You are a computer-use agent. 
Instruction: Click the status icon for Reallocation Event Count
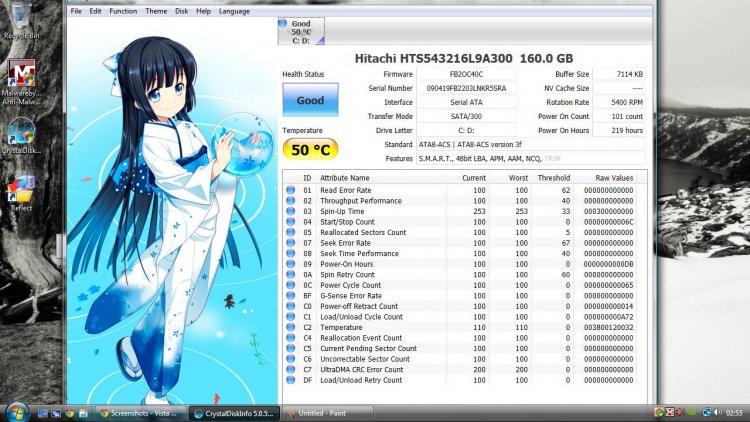point(290,337)
